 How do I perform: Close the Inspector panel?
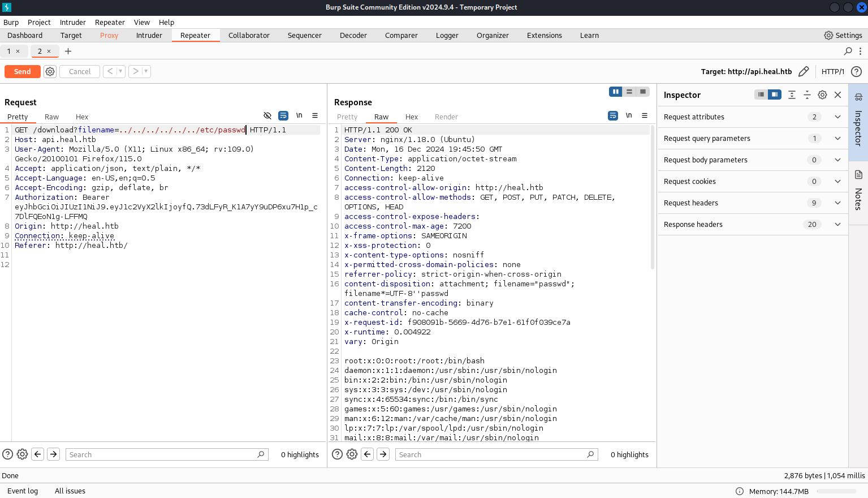click(x=837, y=95)
